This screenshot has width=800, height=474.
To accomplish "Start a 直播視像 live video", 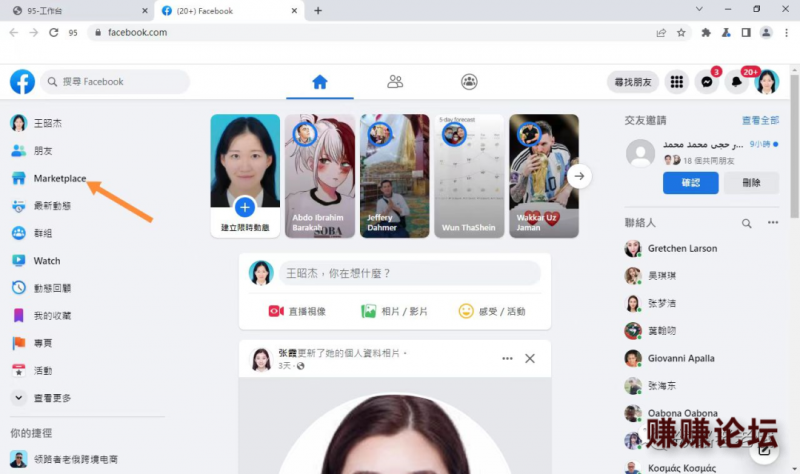I will coord(297,311).
